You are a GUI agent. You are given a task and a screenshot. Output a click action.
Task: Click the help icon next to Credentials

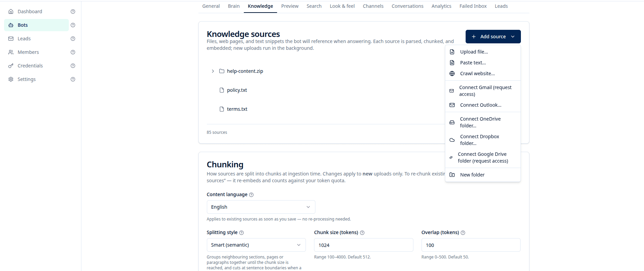tap(73, 66)
